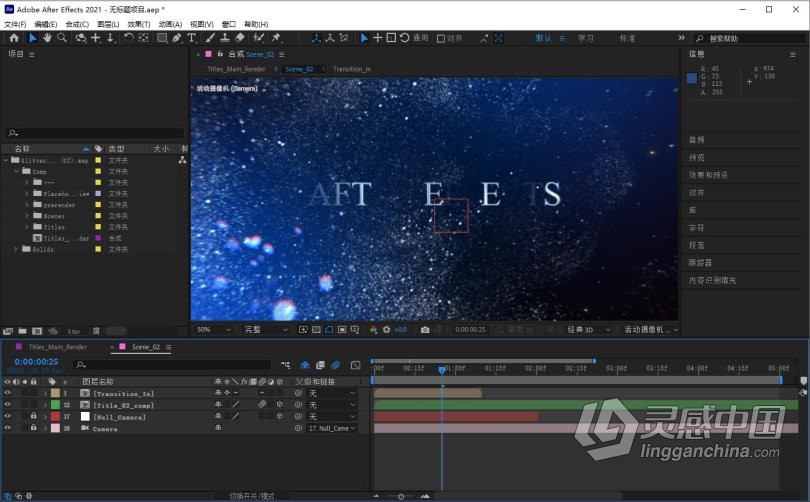Select the Hand tool
Image resolution: width=810 pixels, height=502 pixels.
(x=48, y=38)
